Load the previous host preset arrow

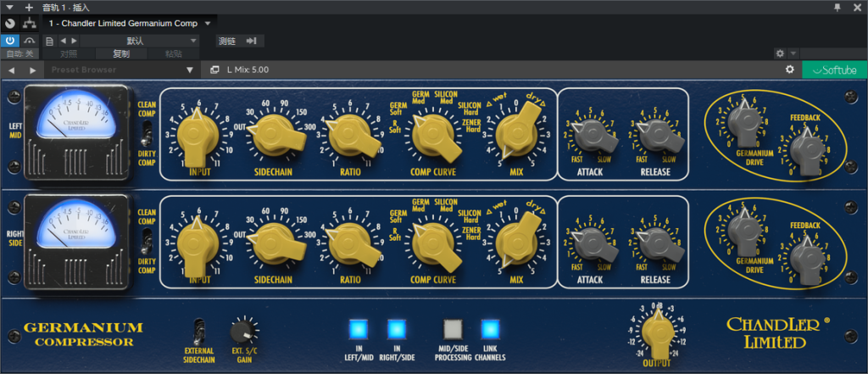coord(62,41)
